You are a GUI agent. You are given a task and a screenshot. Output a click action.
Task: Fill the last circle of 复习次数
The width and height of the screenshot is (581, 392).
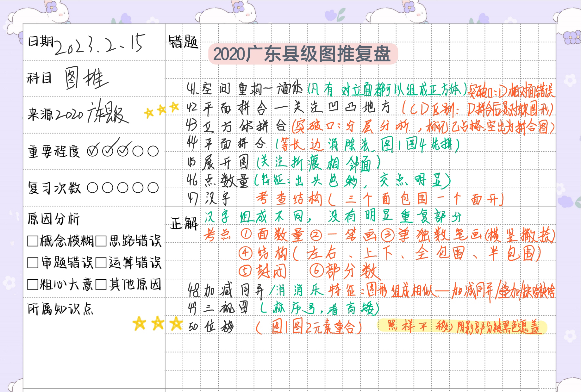[153, 188]
